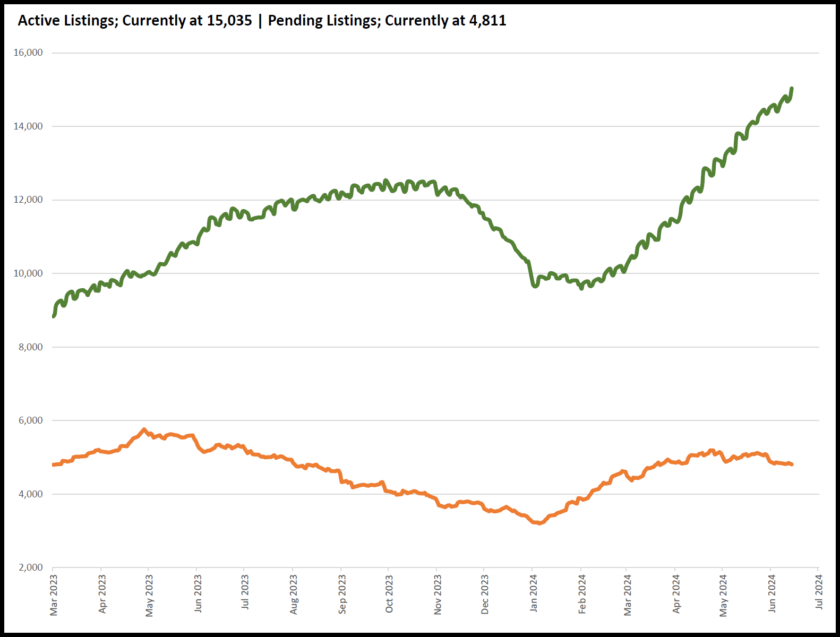This screenshot has width=840, height=637.
Task: Click the 8,000 y-axis label
Action: pos(31,347)
